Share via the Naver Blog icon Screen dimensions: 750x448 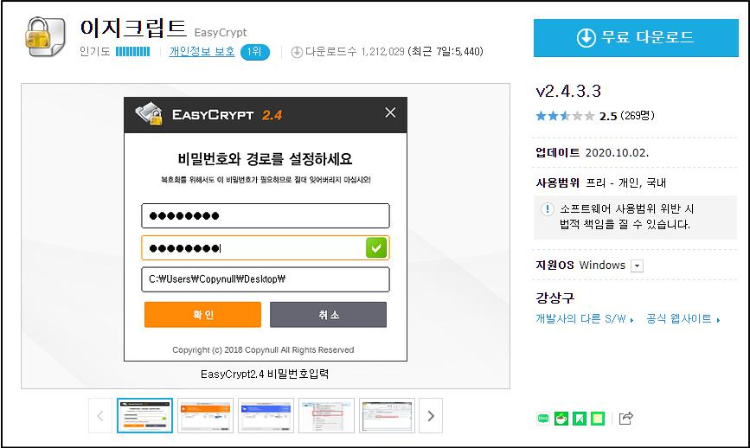(x=543, y=418)
